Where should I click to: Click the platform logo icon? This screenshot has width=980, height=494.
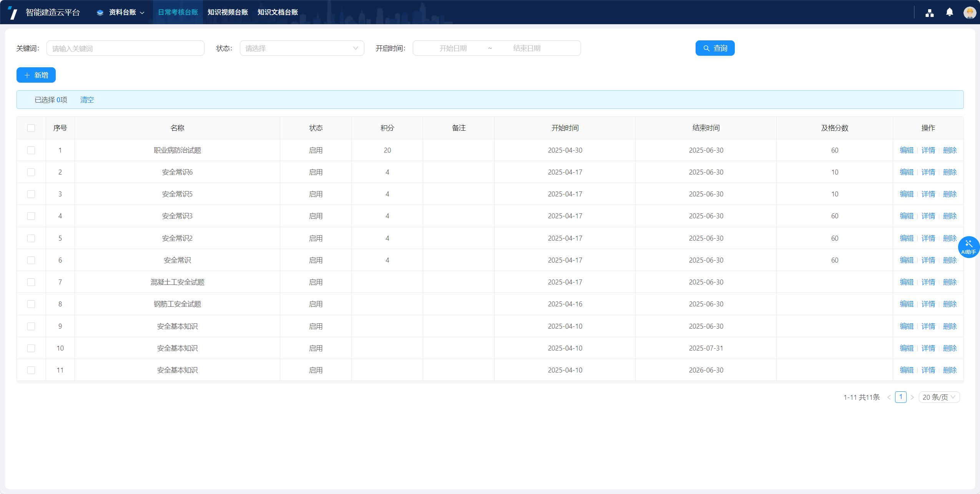click(13, 12)
